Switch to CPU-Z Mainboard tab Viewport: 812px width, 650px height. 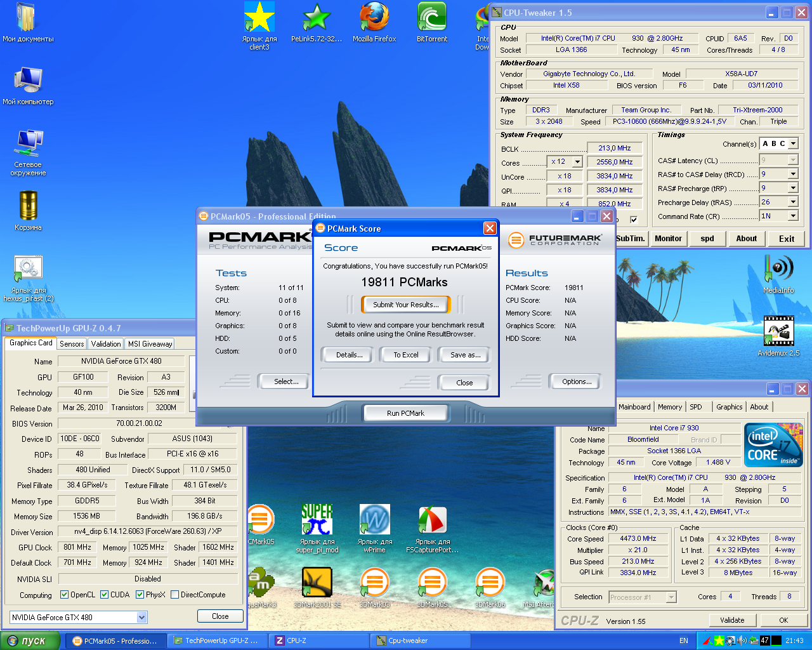point(634,407)
